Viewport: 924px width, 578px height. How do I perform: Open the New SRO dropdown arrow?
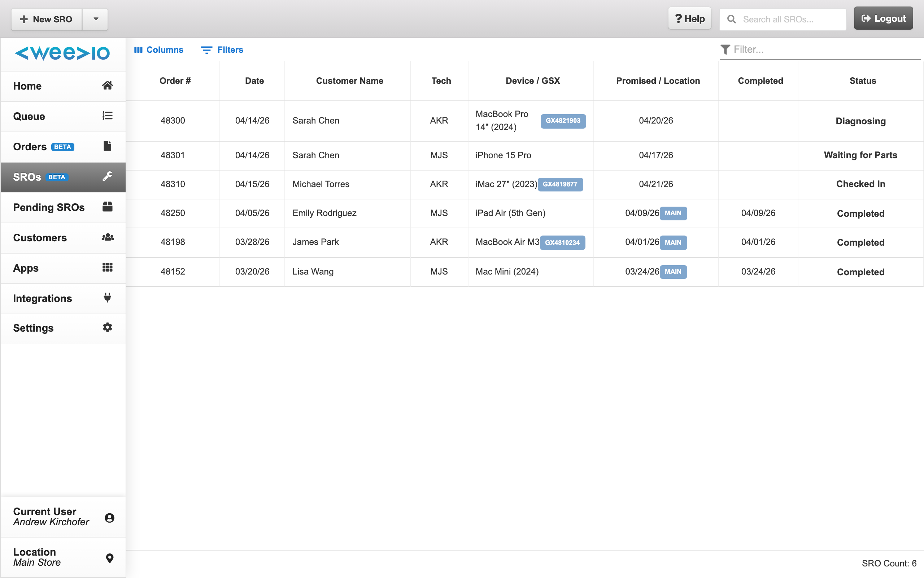tap(95, 19)
